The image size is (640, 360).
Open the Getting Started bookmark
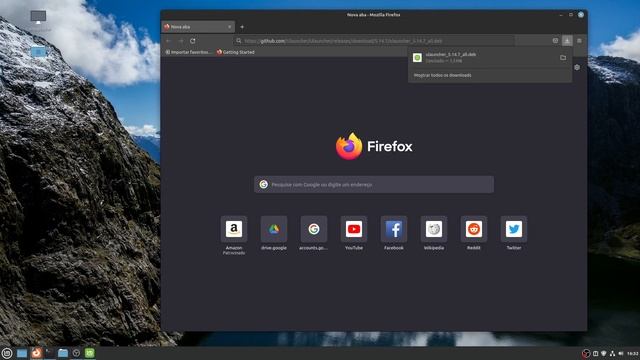[x=236, y=52]
